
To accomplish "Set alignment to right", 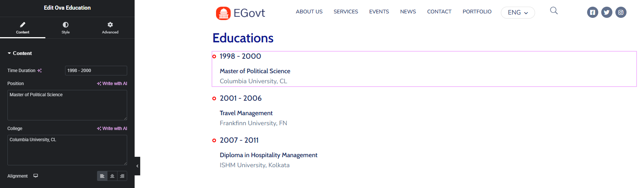I will 122,176.
